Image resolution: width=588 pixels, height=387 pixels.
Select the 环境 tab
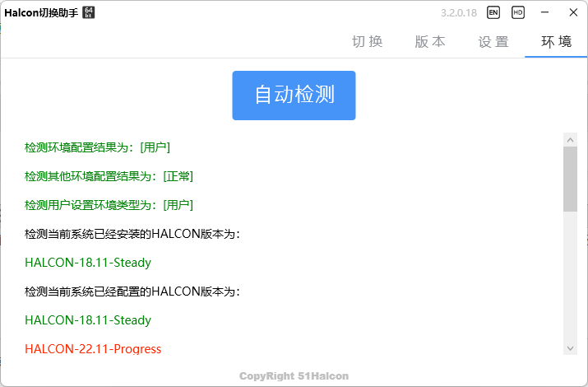click(x=557, y=41)
